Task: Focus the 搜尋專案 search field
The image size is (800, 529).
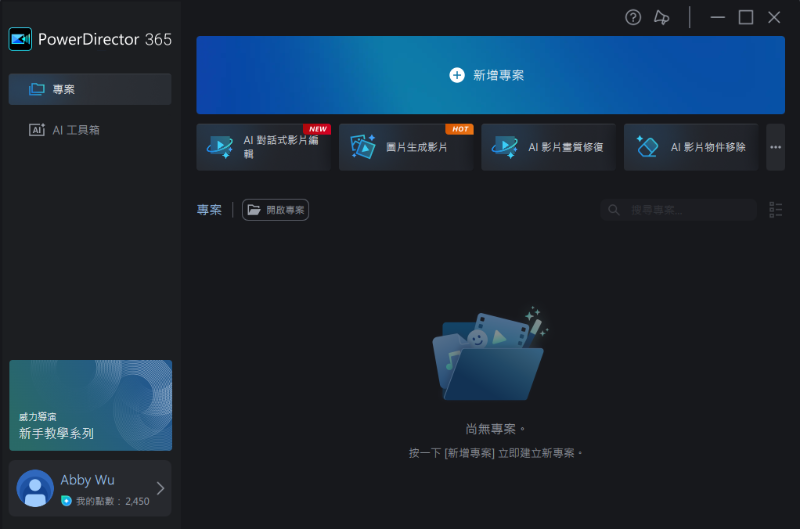Action: point(679,210)
